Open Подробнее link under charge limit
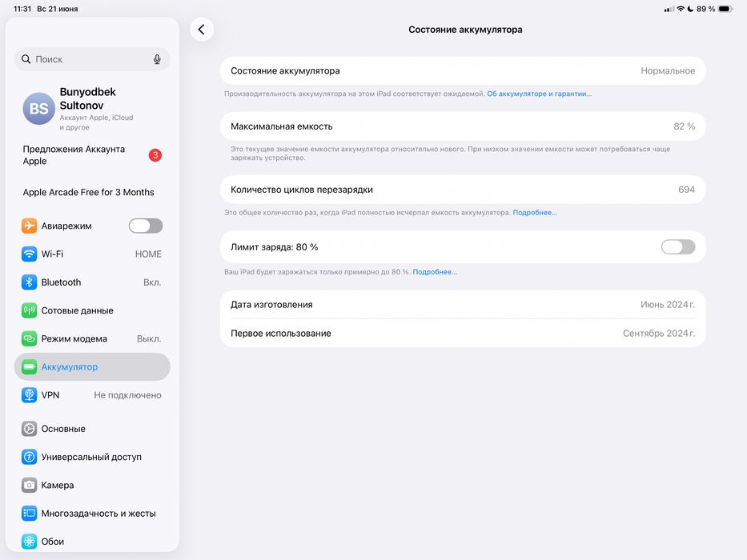The height and width of the screenshot is (560, 747). 435,272
